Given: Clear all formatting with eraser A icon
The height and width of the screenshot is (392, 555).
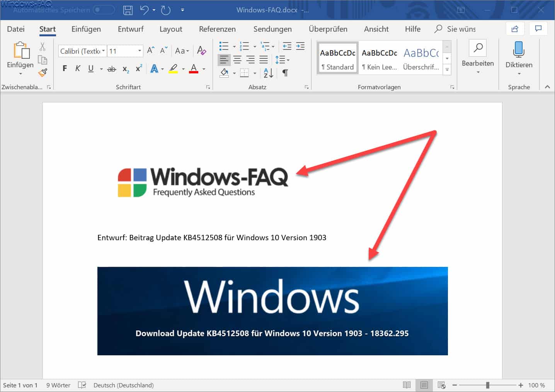Looking at the screenshot, I should coord(201,50).
